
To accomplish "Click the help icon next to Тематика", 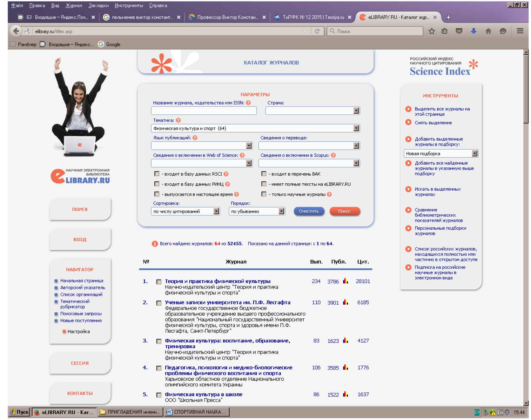I will point(178,120).
